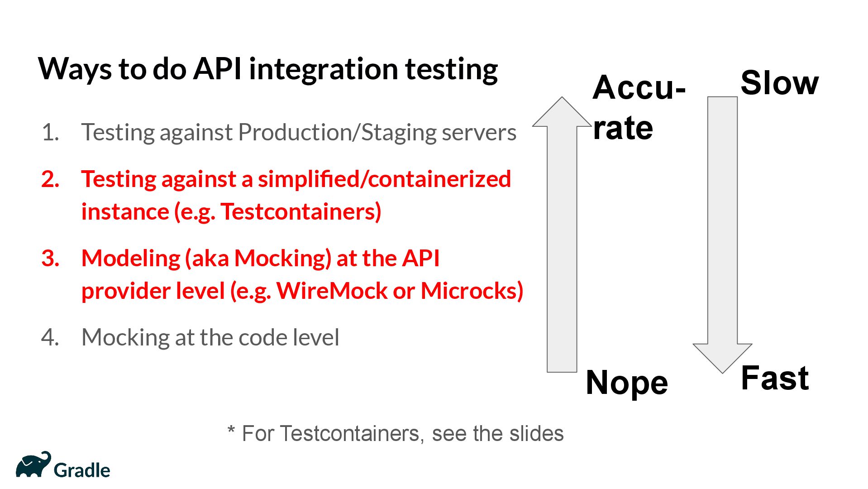Click the Testcontainers footnote text
Image resolution: width=868 pixels, height=489 pixels.
pos(396,434)
